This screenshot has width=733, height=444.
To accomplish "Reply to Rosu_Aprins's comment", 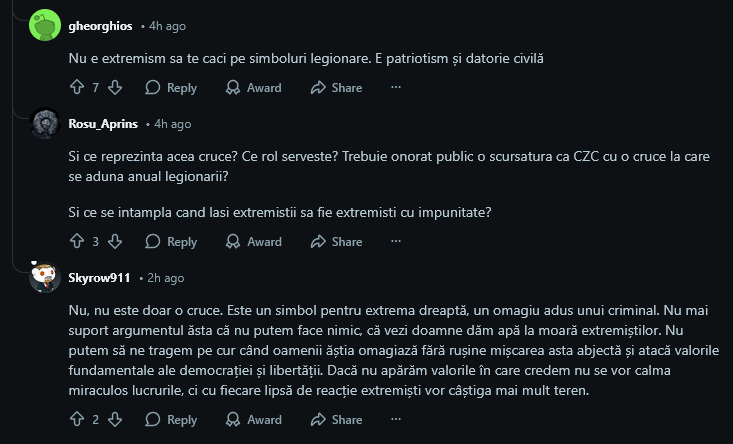I will coord(171,241).
